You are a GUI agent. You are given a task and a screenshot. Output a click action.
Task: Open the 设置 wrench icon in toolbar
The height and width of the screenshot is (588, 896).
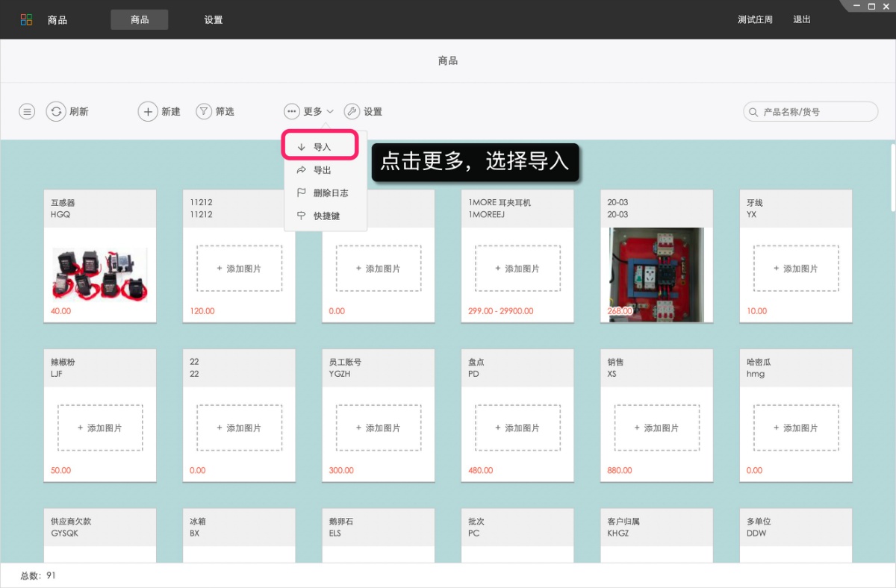(x=352, y=111)
